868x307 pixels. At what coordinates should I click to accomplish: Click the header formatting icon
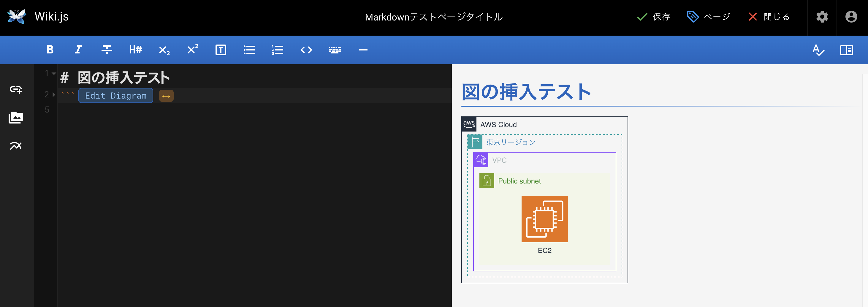[135, 50]
